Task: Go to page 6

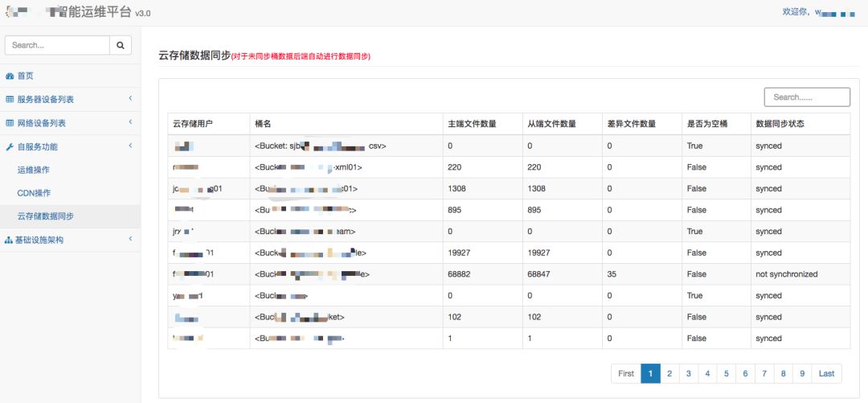Action: click(x=745, y=373)
